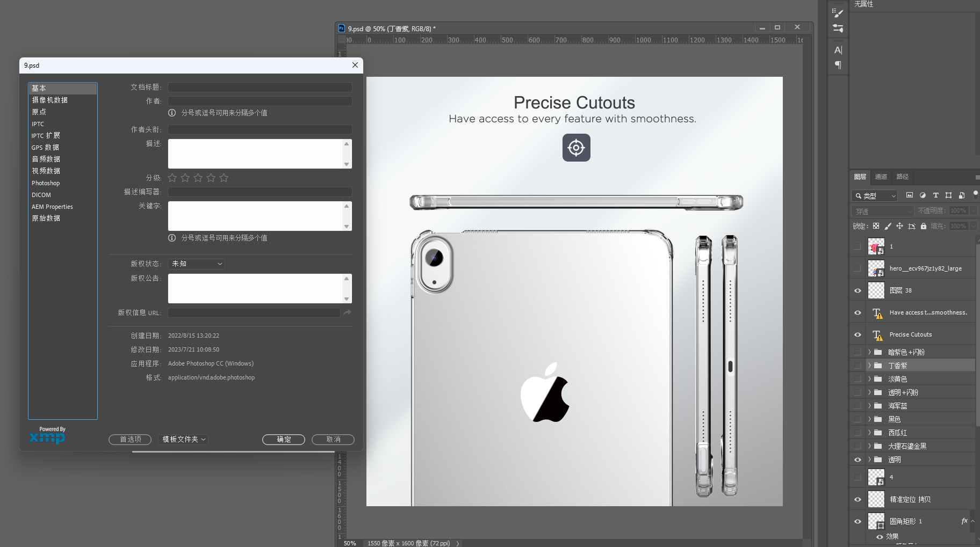The image size is (980, 547).
Task: Expand the 暗紫色+闪粉 group
Action: [869, 352]
